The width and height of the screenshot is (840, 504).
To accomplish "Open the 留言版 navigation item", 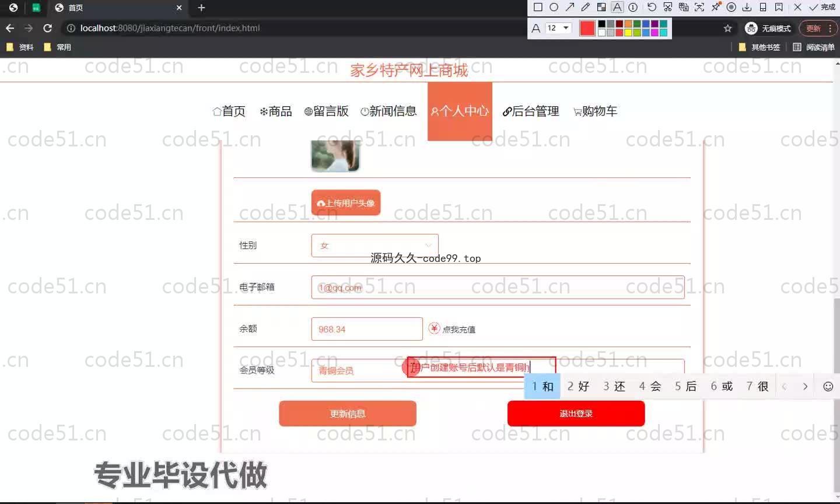I will click(x=326, y=111).
